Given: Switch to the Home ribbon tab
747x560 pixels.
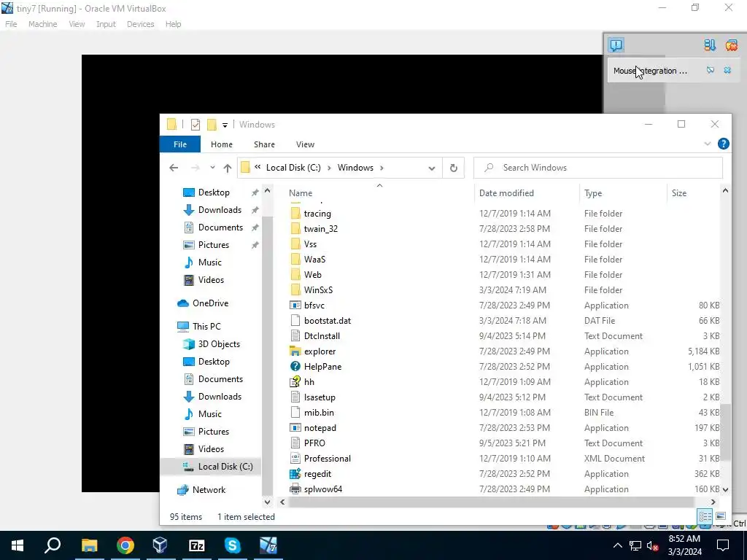Looking at the screenshot, I should [x=222, y=144].
